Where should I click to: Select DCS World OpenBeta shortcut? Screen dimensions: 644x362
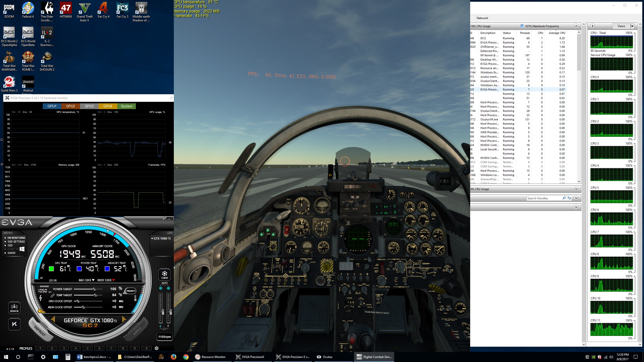tap(28, 36)
